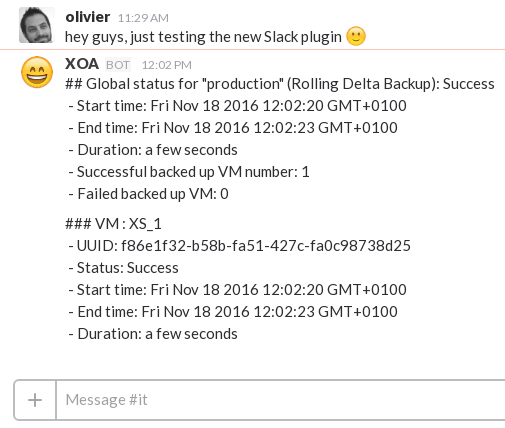Click the Failed backed up VM: 0 line
The width and height of the screenshot is (505, 428).
[x=148, y=194]
